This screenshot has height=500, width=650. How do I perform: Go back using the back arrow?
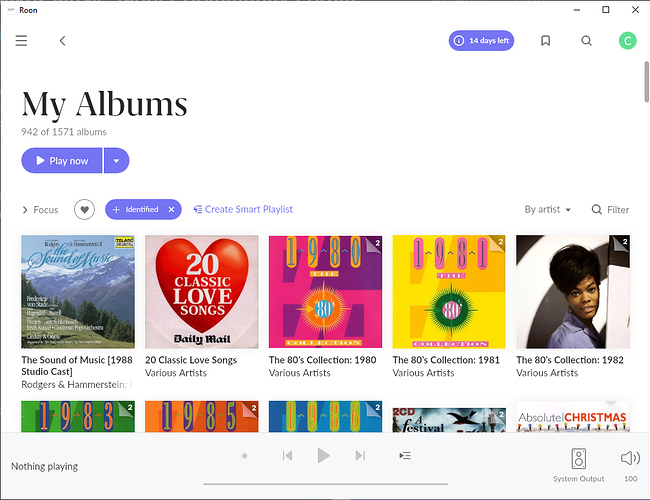point(62,41)
